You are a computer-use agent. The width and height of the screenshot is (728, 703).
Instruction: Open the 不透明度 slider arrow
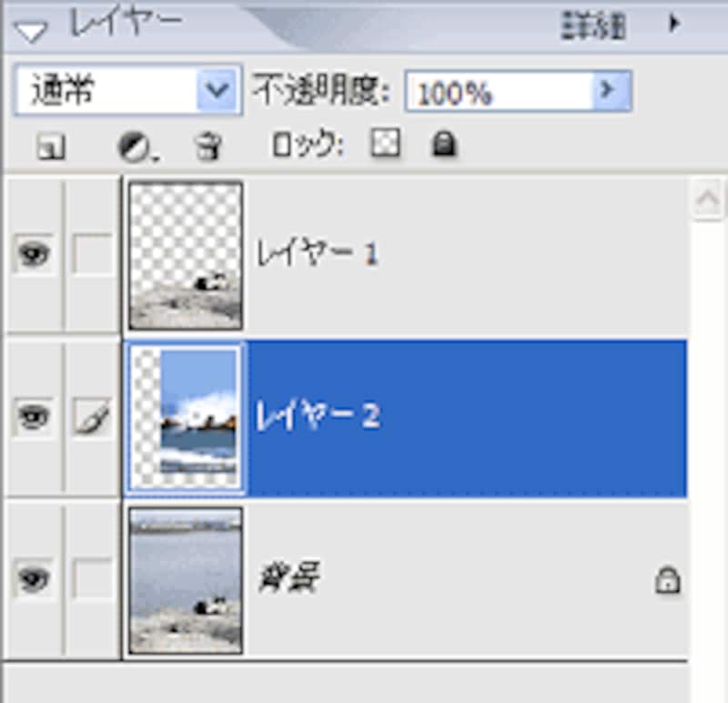pos(612,90)
